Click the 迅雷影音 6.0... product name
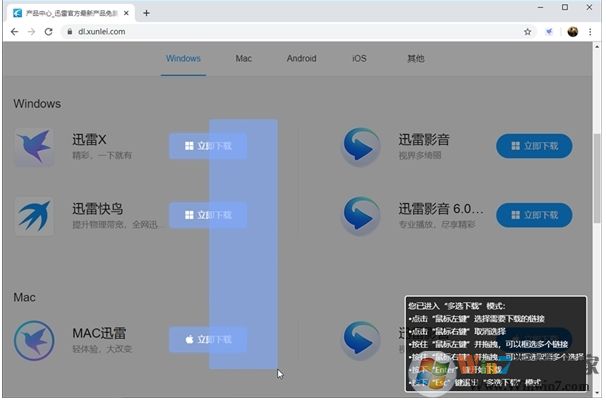 441,209
